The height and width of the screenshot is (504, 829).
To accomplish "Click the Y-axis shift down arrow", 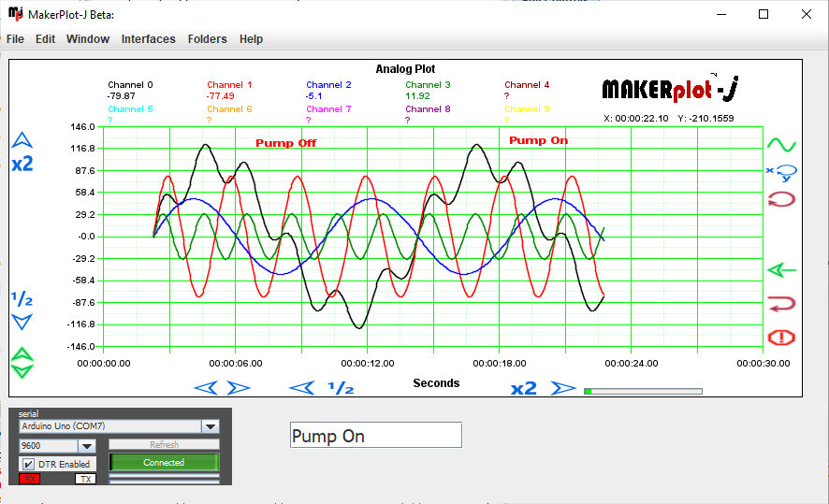I will (22, 322).
